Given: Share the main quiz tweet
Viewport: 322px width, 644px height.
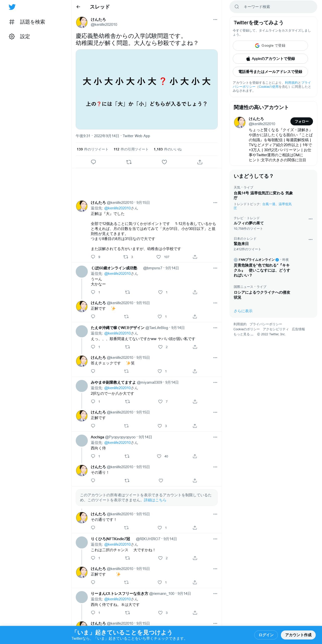Looking at the screenshot, I should click(200, 162).
